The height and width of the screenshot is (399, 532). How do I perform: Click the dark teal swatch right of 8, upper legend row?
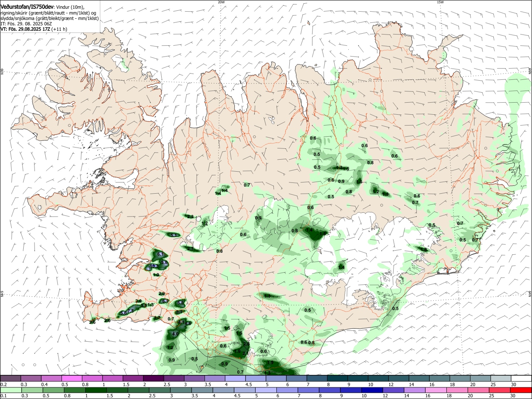click(x=337, y=378)
